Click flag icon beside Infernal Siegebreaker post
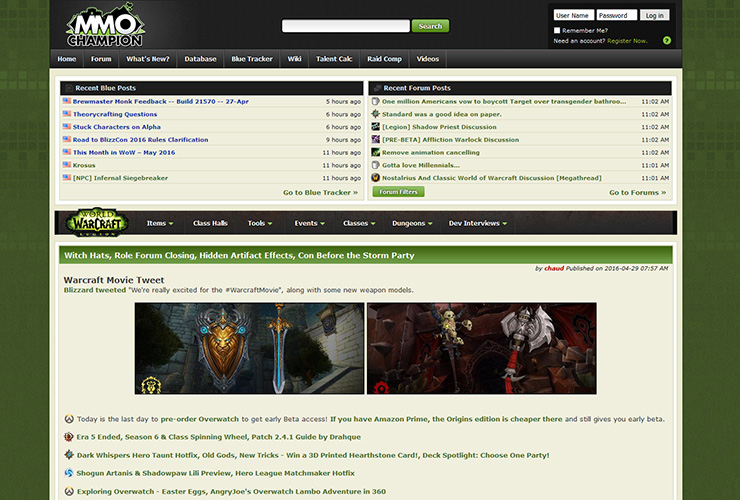The width and height of the screenshot is (740, 500). pos(67,178)
